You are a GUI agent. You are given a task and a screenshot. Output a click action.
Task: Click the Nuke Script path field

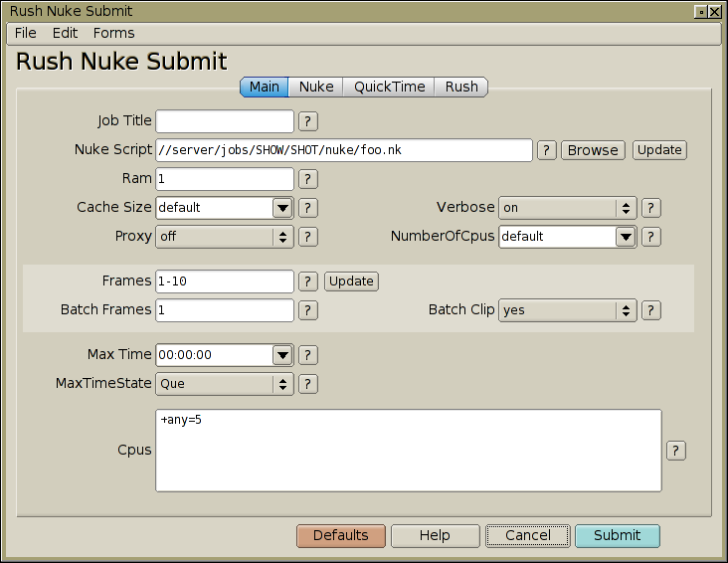[344, 150]
